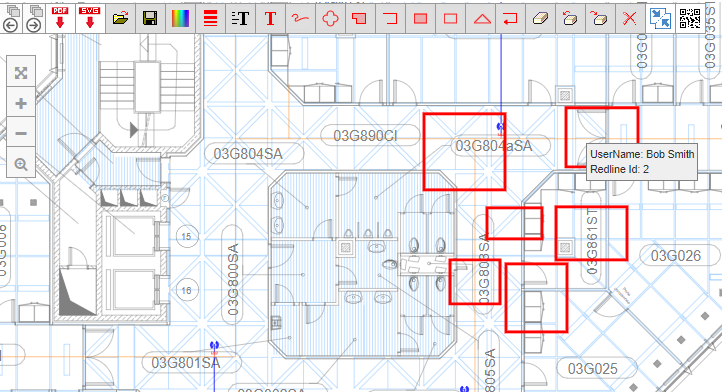Export the drawing as SVG
This screenshot has height=392, width=722.
[90, 18]
